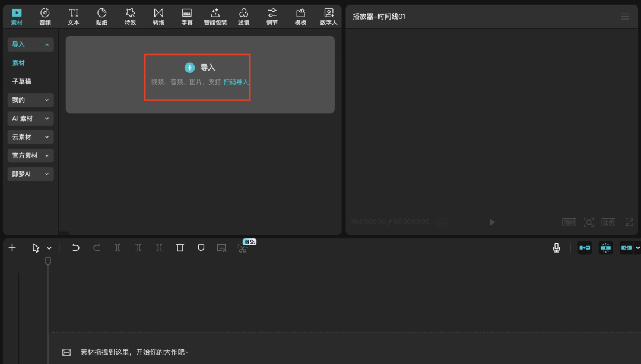Click the split clip tool
This screenshot has width=641, height=364.
pos(118,248)
